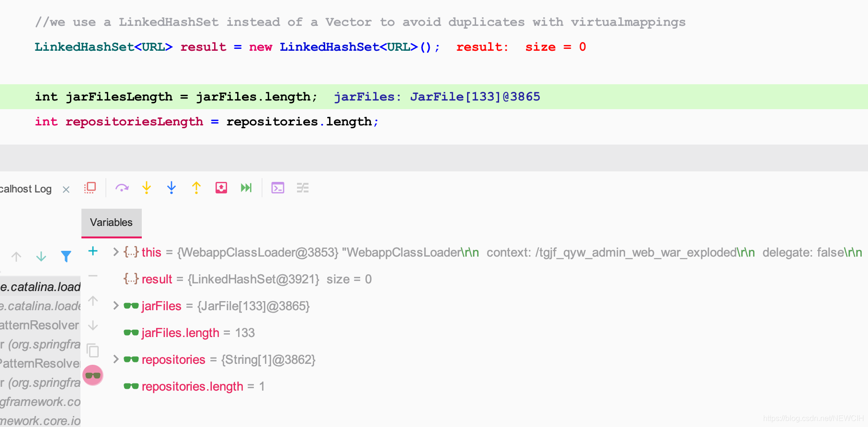Screen dimensions: 868x427
Task: Expand the jarFiles watch node
Action: click(115, 305)
